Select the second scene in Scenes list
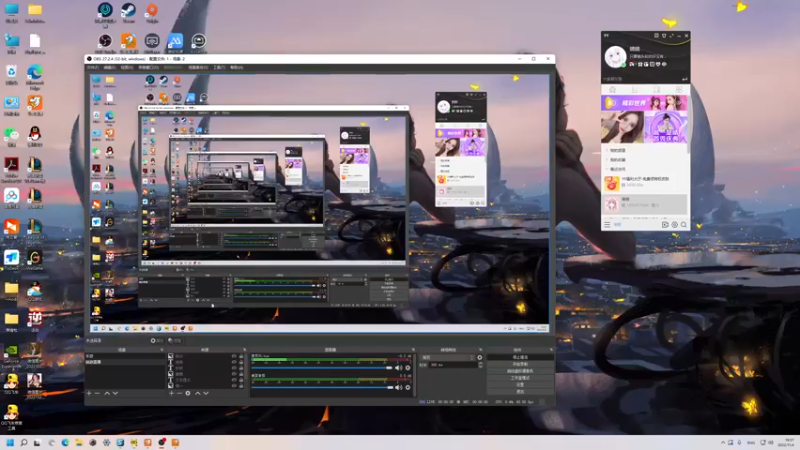This screenshot has width=800, height=450. [x=125, y=362]
